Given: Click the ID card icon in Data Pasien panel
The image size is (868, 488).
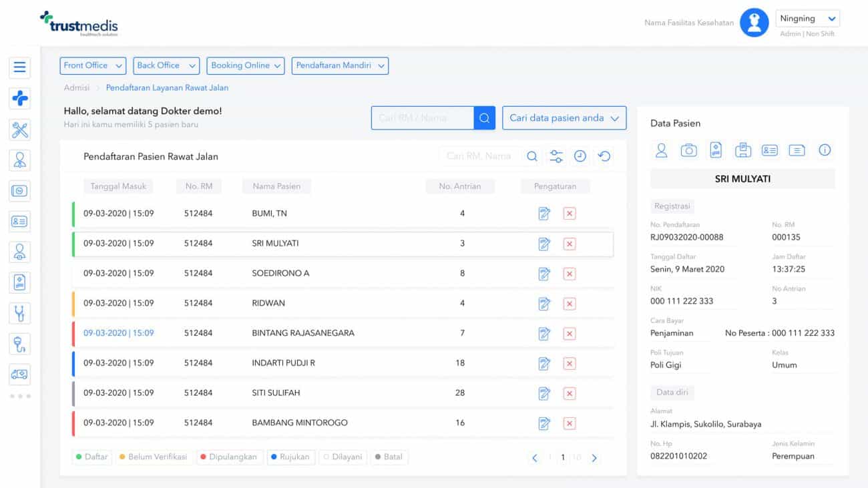Looking at the screenshot, I should pyautogui.click(x=770, y=150).
